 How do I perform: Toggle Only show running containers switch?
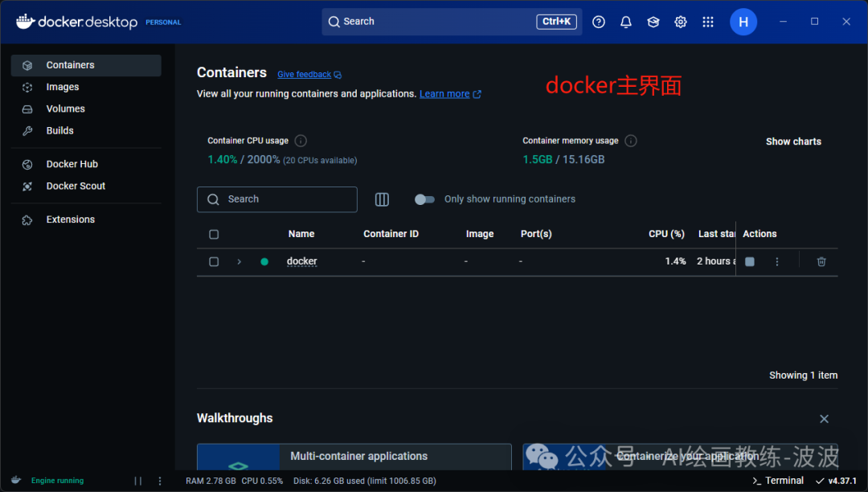pyautogui.click(x=424, y=199)
